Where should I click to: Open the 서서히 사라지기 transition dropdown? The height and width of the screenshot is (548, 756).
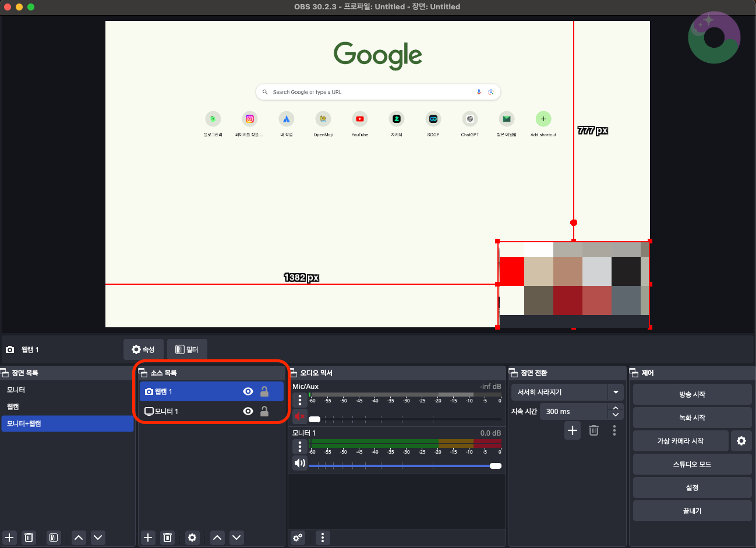tap(567, 392)
